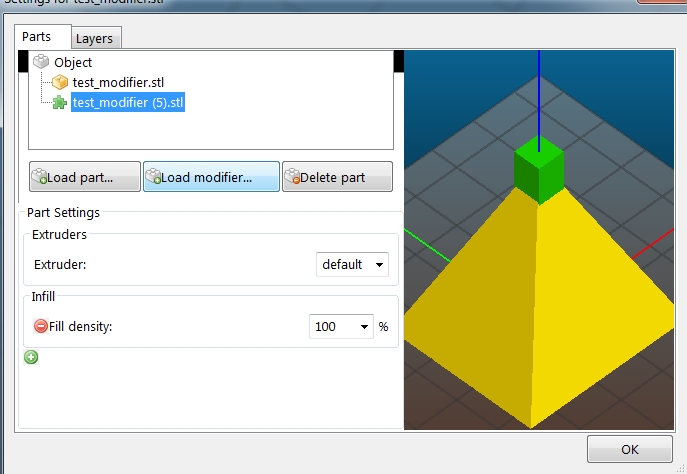This screenshot has height=474, width=687.
Task: Click the yellow box icon of test_modifier.stl
Action: tap(60, 82)
